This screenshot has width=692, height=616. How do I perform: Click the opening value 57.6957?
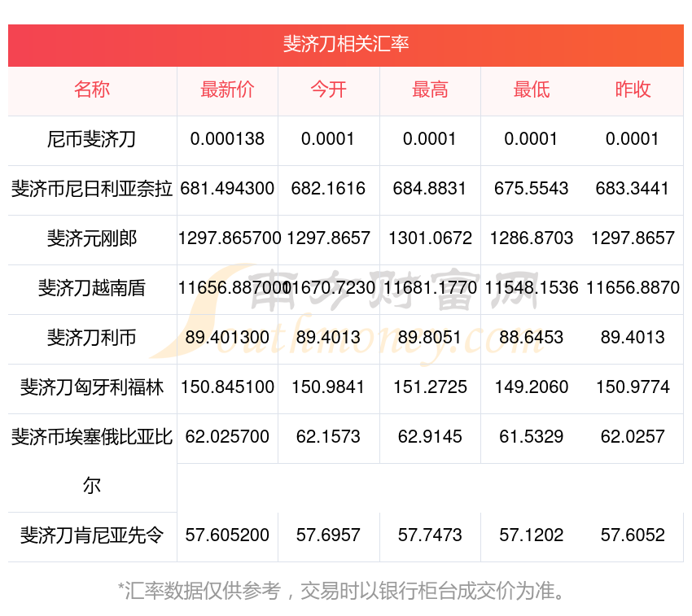(328, 535)
